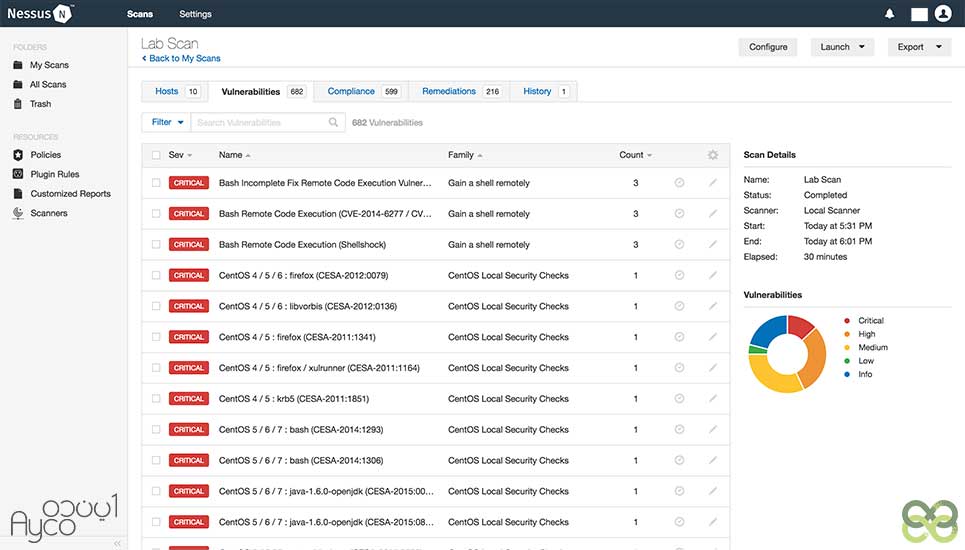Screen dimensions: 965x550
Task: Select checkbox for CentOS libvorbis CESA-2012:0136 row
Action: [x=156, y=306]
